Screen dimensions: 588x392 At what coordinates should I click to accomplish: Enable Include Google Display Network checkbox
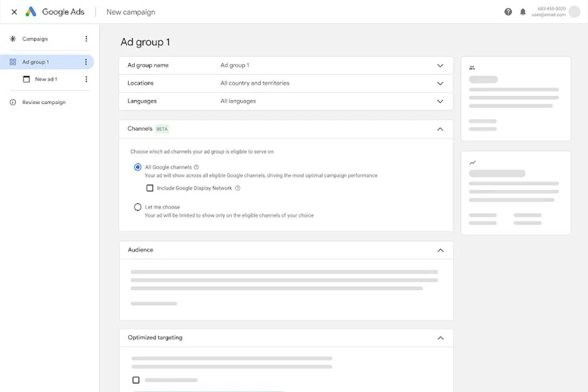click(150, 188)
